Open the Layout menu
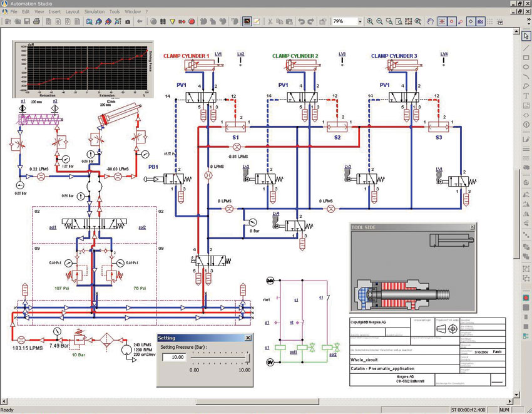 [x=72, y=11]
